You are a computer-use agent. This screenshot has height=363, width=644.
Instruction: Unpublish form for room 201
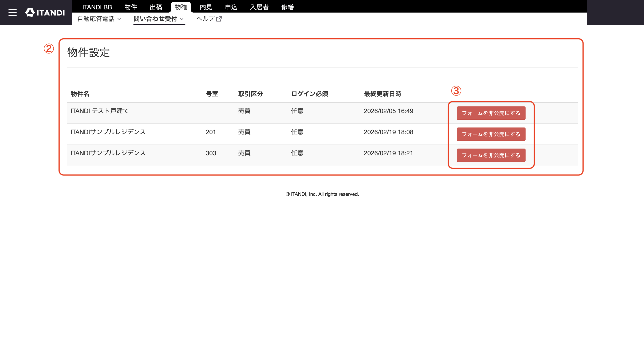[491, 134]
